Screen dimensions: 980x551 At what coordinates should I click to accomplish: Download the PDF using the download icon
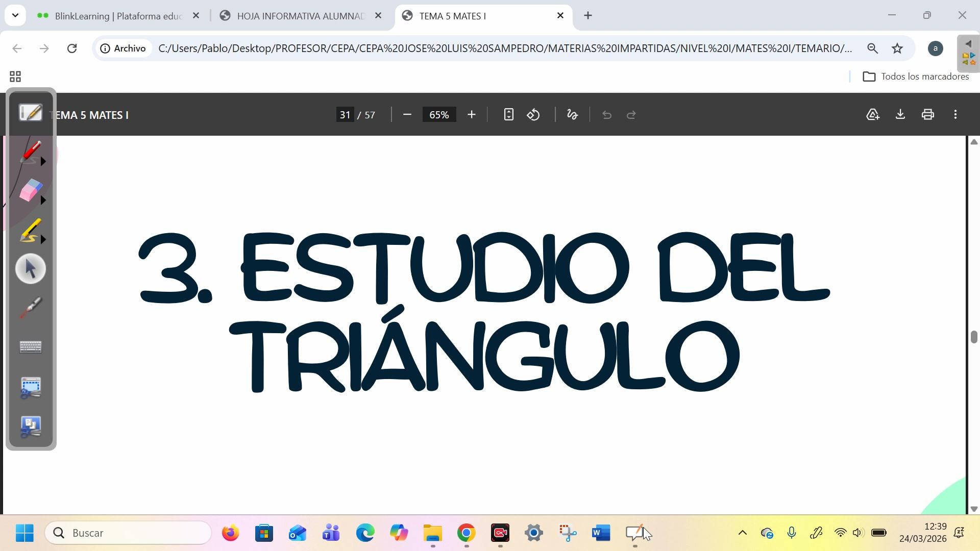click(900, 115)
